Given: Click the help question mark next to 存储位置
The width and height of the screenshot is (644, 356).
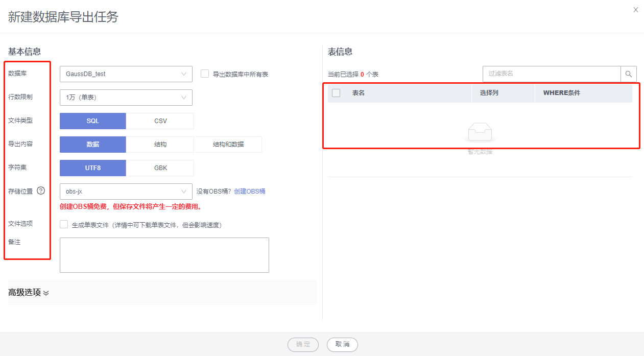Looking at the screenshot, I should (41, 191).
